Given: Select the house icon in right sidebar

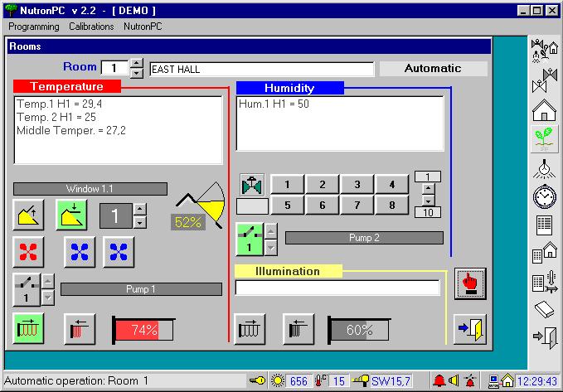Looking at the screenshot, I should pyautogui.click(x=543, y=109).
